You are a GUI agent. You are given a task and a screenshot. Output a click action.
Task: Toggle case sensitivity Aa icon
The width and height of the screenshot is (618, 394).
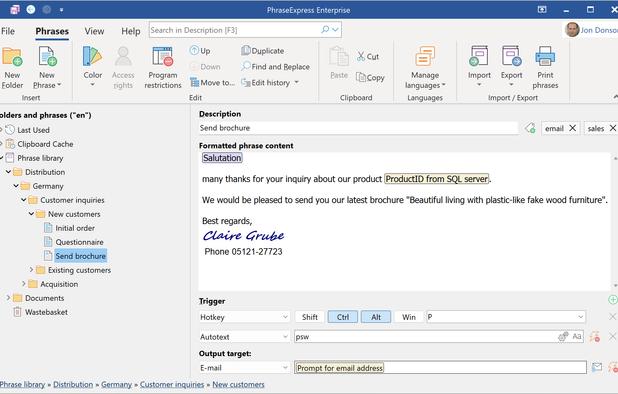(x=577, y=336)
